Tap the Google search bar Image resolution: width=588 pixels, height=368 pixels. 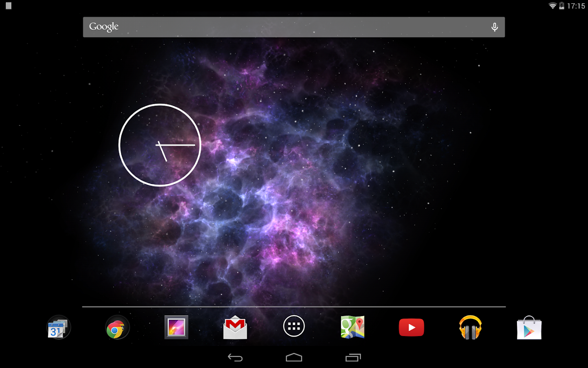[286, 27]
